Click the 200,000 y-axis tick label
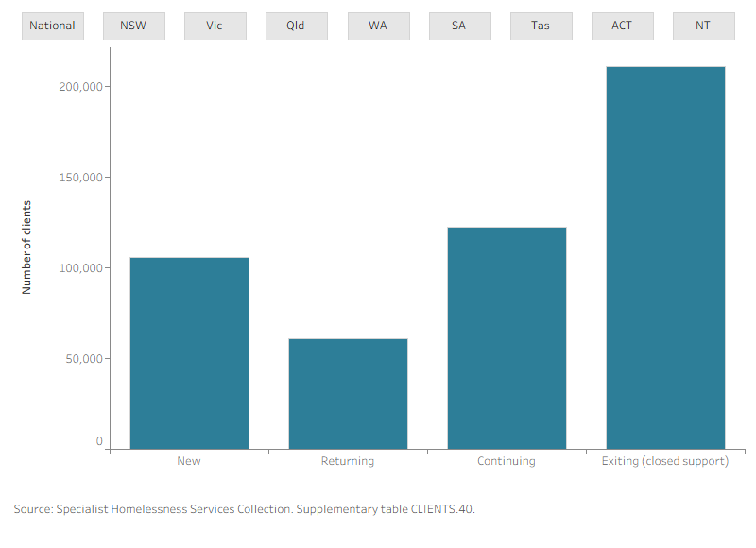This screenshot has height=548, width=756. click(80, 87)
